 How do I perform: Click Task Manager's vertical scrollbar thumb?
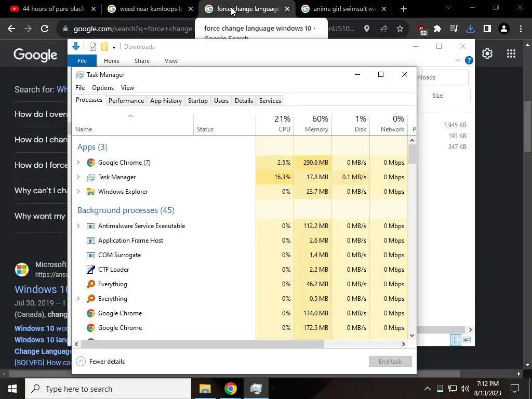(412, 154)
